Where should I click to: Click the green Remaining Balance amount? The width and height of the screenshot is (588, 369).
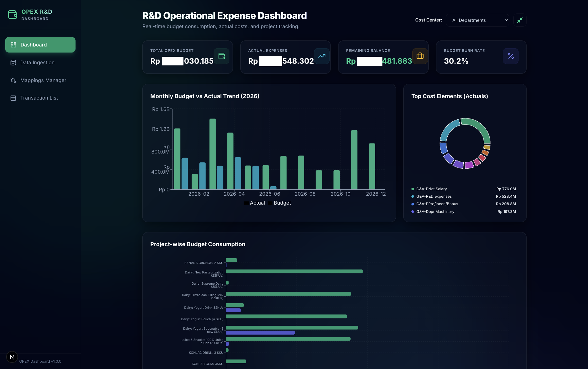click(x=379, y=61)
